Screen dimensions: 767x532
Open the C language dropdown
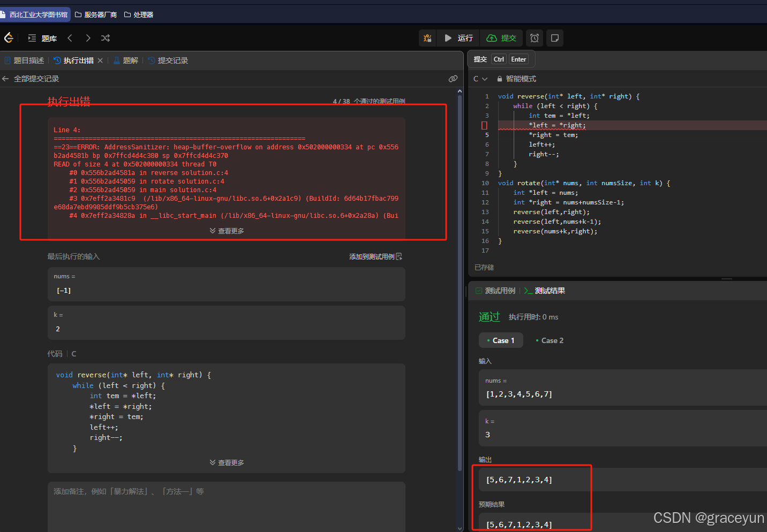coord(480,79)
